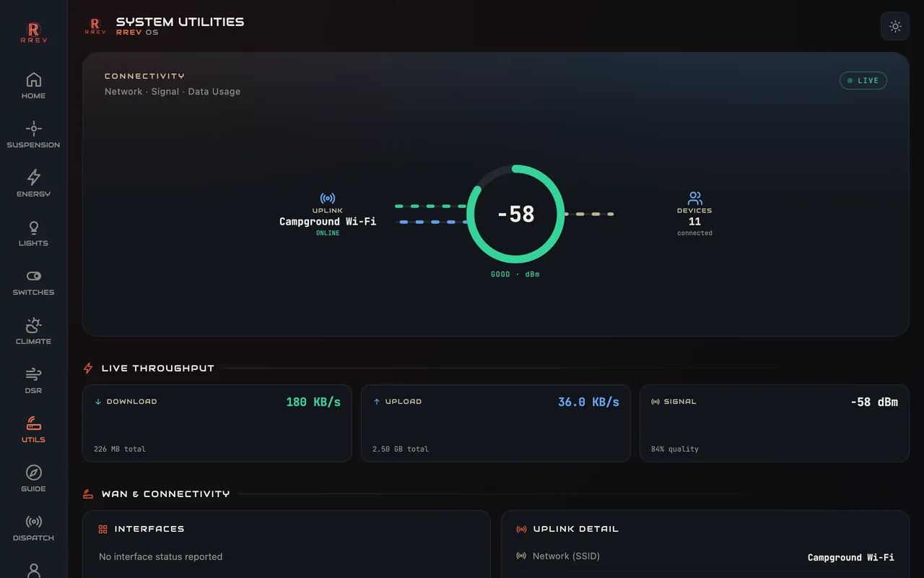Open the Energy section

tap(33, 184)
